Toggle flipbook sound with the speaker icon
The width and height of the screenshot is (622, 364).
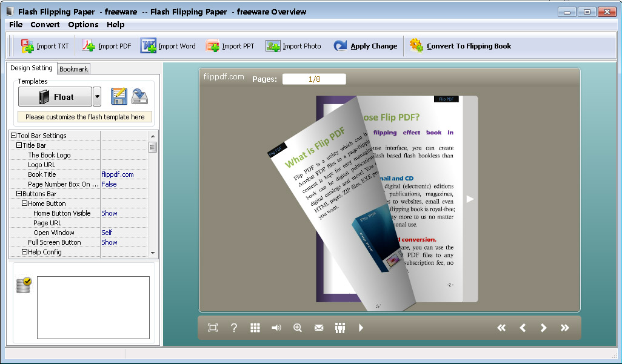click(276, 328)
